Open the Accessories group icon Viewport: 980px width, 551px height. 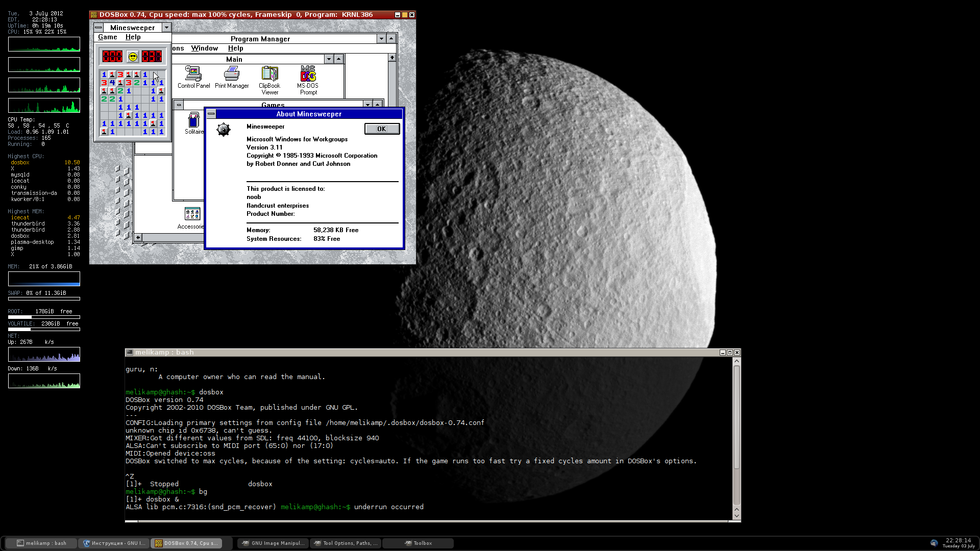coord(191,218)
